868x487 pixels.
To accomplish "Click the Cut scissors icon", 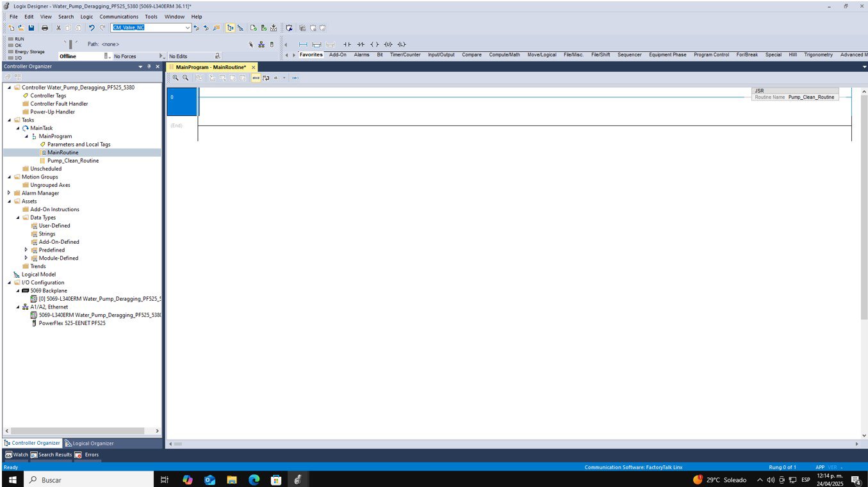I will pyautogui.click(x=58, y=28).
